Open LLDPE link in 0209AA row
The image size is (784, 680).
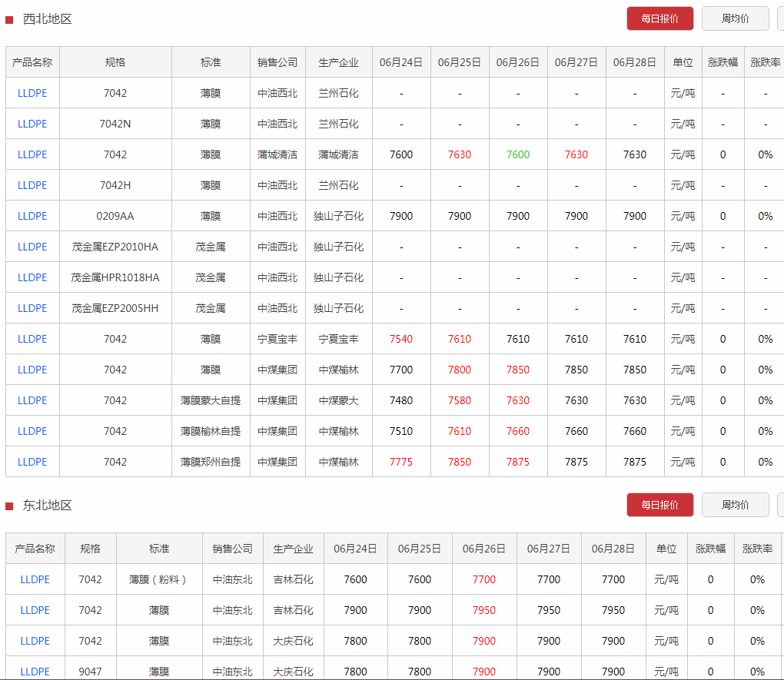(x=32, y=216)
